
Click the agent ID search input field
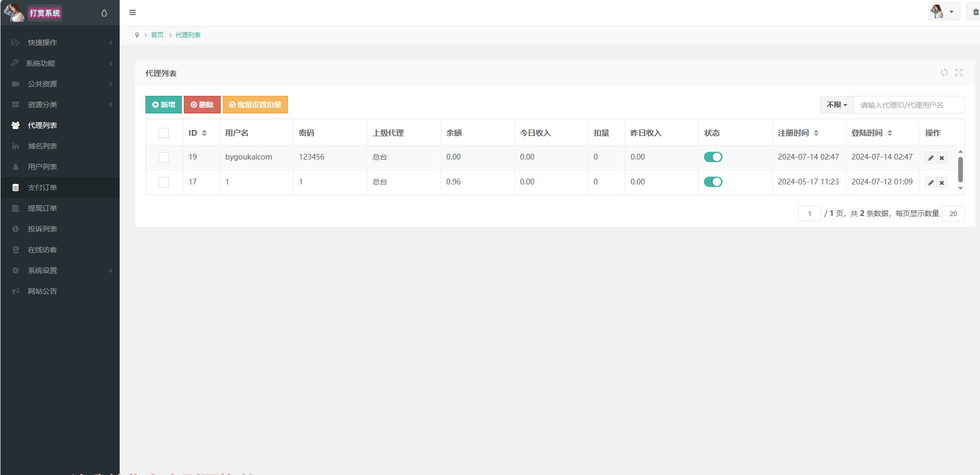pos(909,105)
